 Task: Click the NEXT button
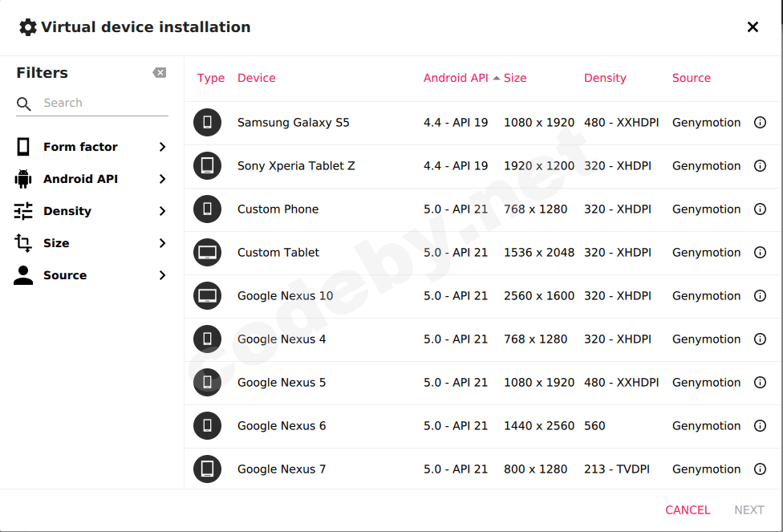[x=749, y=510]
